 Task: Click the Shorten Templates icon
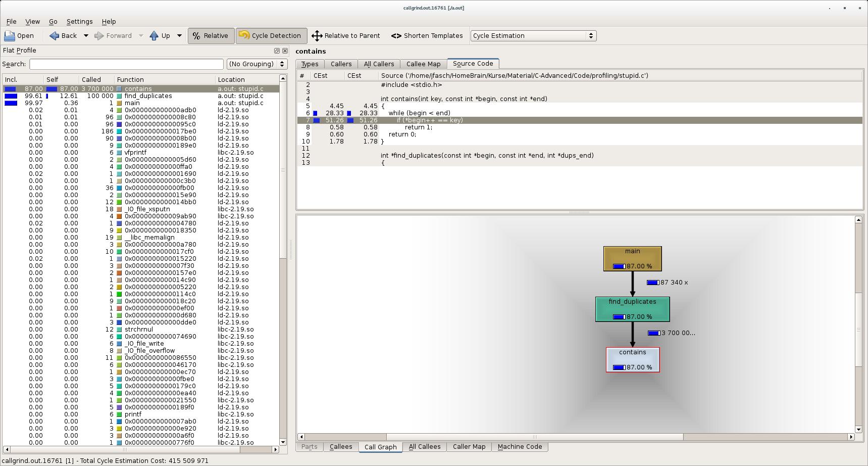396,36
